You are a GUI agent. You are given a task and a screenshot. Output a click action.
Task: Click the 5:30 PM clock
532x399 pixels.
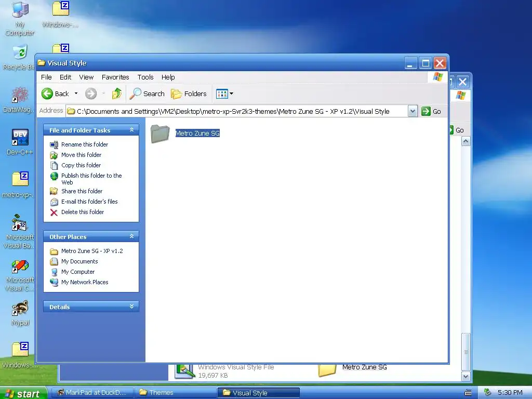pos(510,393)
